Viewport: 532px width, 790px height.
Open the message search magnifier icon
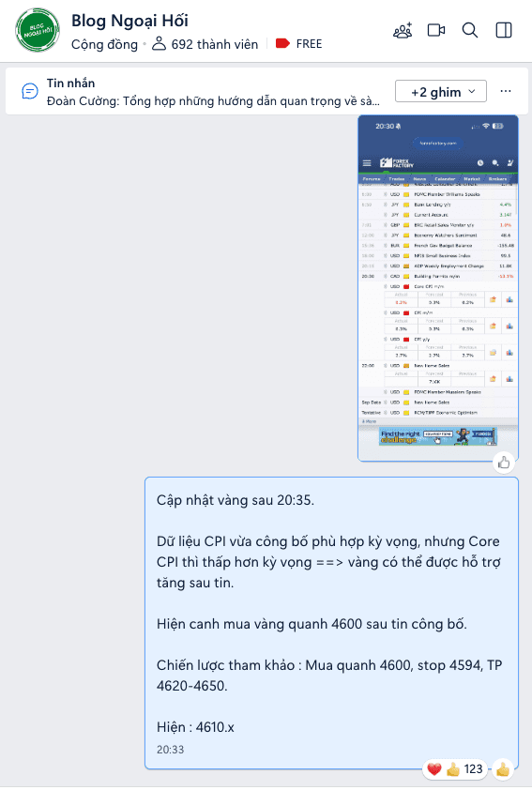[x=470, y=30]
